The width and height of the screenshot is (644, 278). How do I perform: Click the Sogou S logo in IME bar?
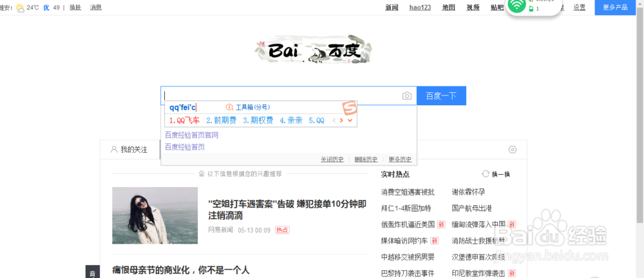point(349,108)
